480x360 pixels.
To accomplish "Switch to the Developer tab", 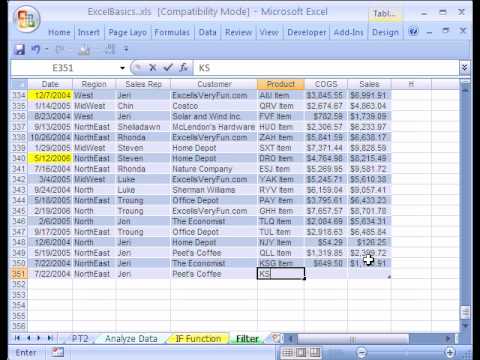I will tap(307, 32).
